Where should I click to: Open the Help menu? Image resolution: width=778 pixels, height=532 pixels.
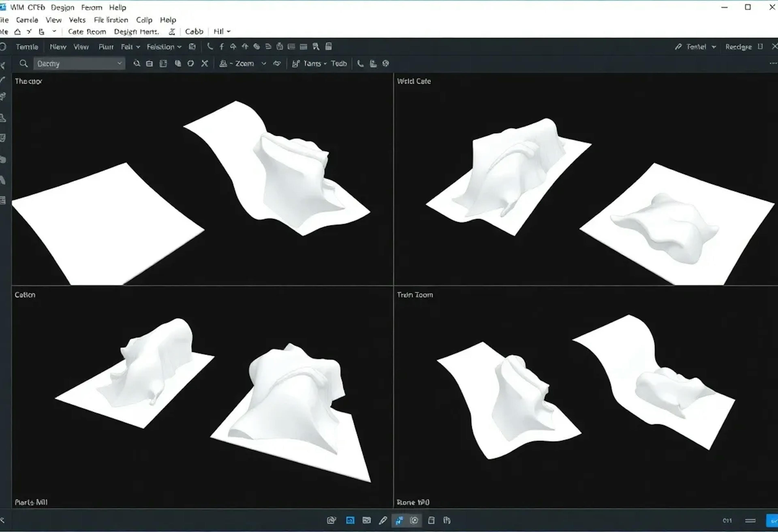click(118, 7)
